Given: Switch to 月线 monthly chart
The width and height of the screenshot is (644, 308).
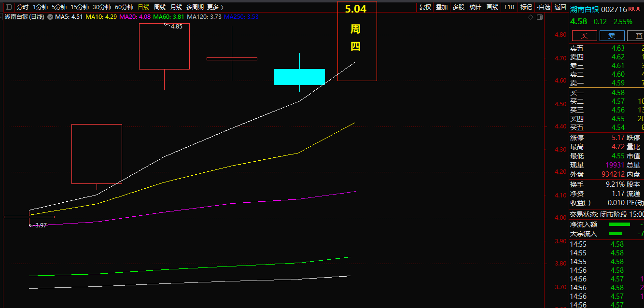Looking at the screenshot, I should [x=176, y=7].
